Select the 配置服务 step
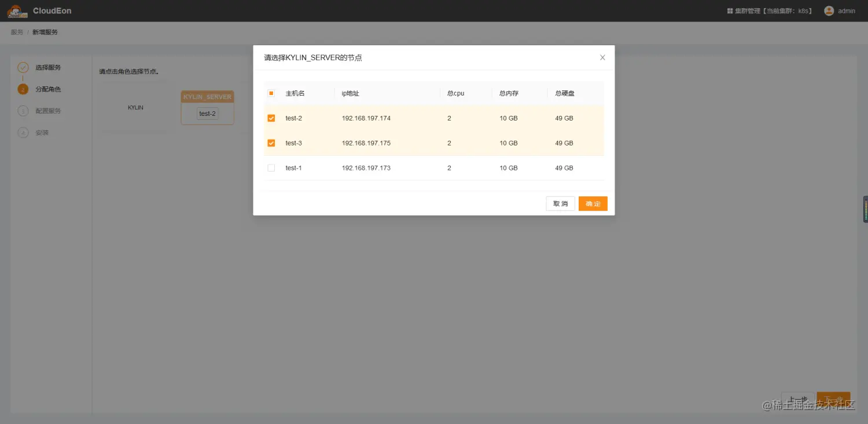This screenshot has height=424, width=868. [x=48, y=111]
